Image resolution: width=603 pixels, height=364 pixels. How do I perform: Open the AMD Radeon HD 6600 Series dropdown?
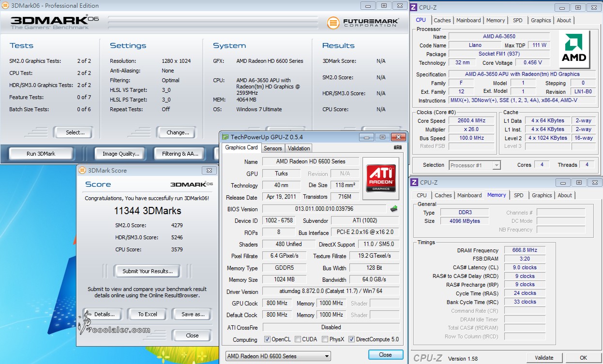278,356
